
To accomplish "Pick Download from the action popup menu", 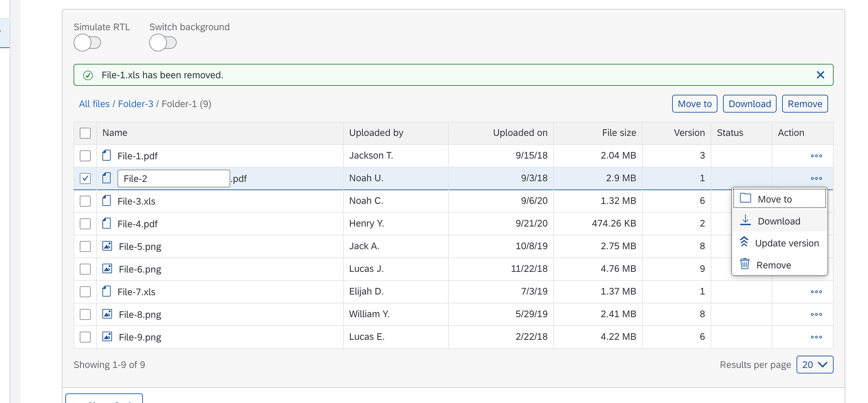I will [779, 221].
